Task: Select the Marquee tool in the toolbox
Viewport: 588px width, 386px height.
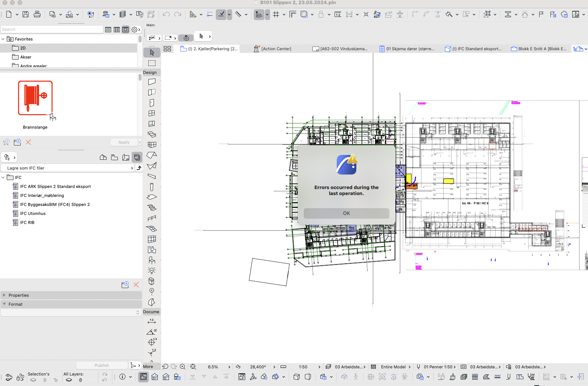Action: [152, 63]
